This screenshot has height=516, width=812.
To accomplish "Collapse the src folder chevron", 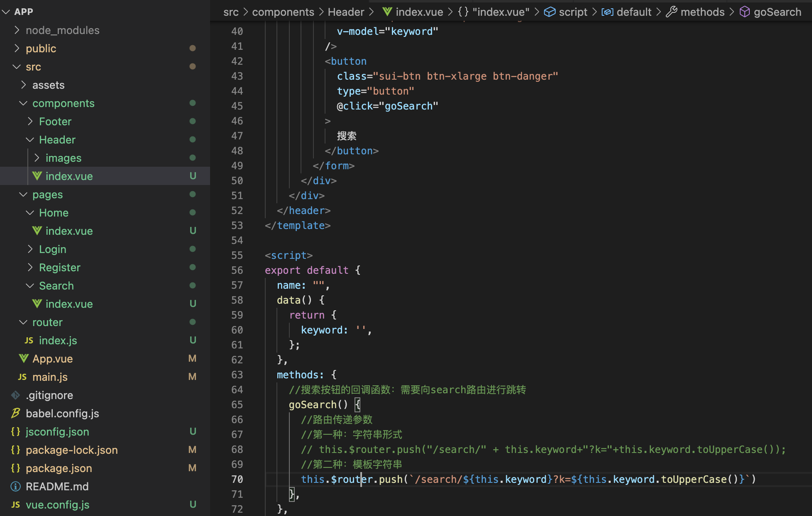I will coord(17,67).
